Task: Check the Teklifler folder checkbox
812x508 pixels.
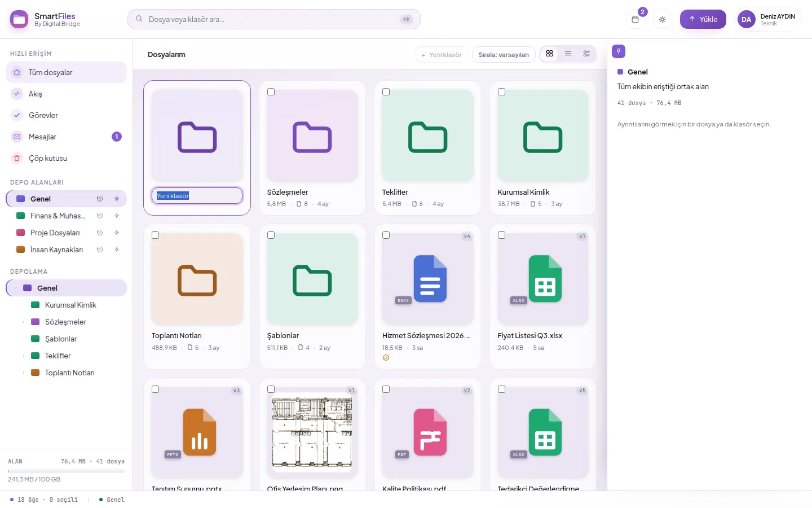Action: click(386, 91)
